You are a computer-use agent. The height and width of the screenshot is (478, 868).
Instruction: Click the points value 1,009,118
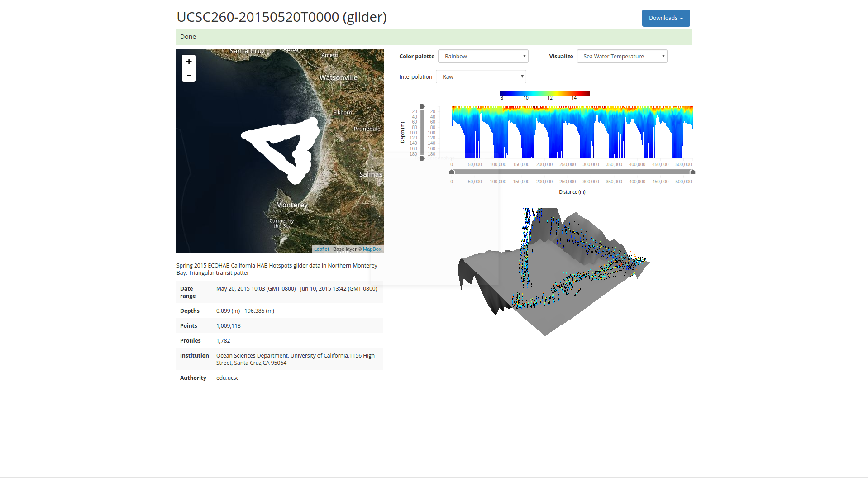coord(229,326)
